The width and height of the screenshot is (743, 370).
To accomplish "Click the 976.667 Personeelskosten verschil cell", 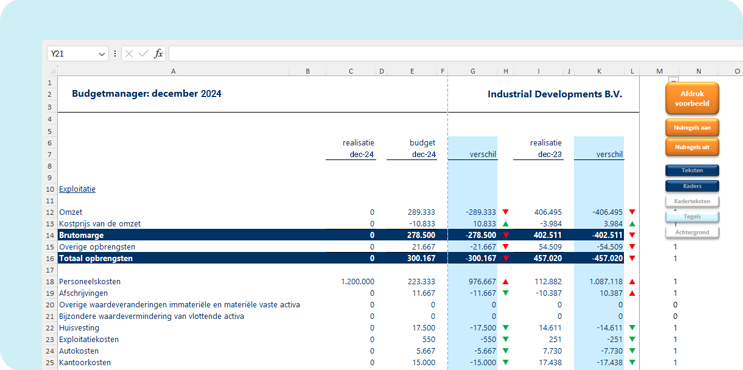I will 482,281.
